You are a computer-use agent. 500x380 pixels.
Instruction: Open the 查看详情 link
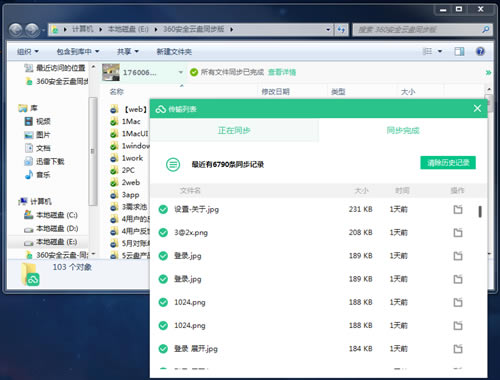pyautogui.click(x=282, y=72)
